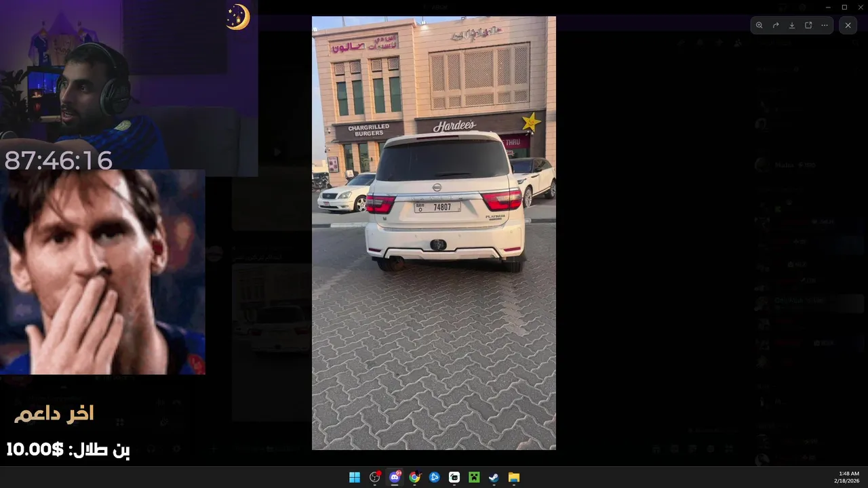868x488 pixels.
Task: Open the three-dot more options menu
Action: click(x=825, y=25)
